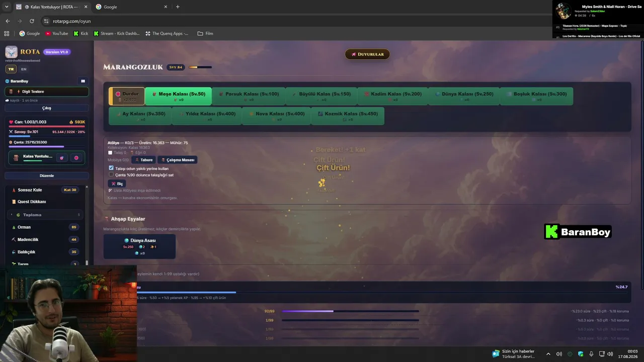Click the 593K gold amount
This screenshot has height=362, width=644.
[77, 122]
